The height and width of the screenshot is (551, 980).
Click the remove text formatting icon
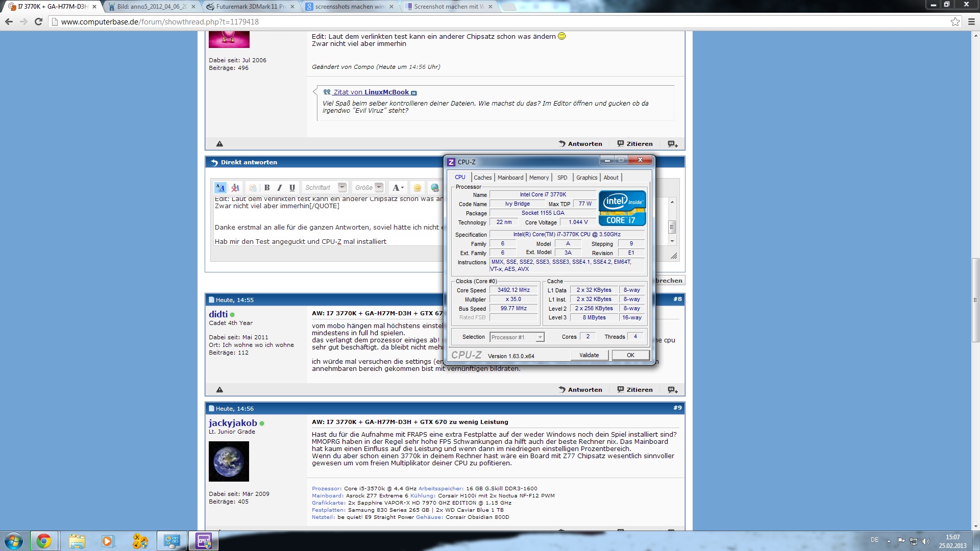[x=235, y=188]
